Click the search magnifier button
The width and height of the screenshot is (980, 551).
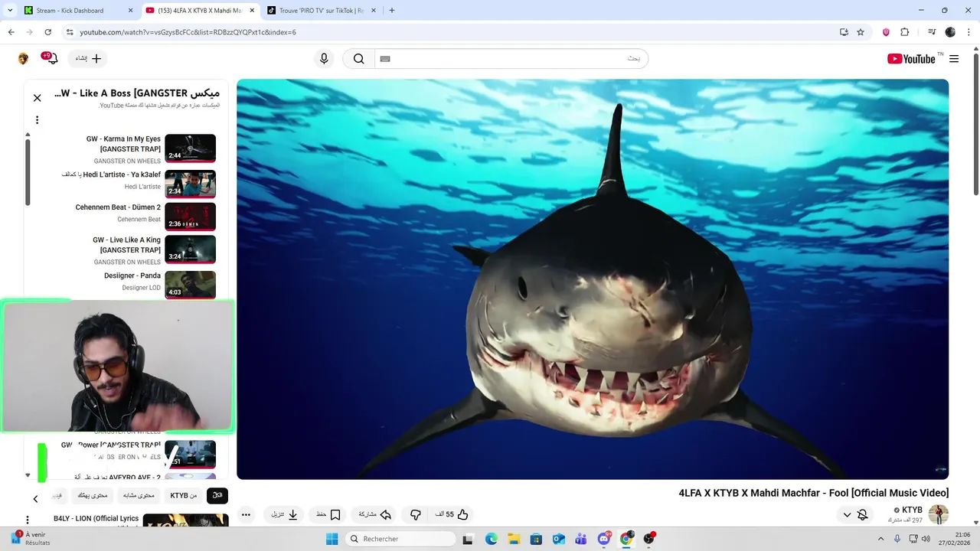pyautogui.click(x=358, y=59)
